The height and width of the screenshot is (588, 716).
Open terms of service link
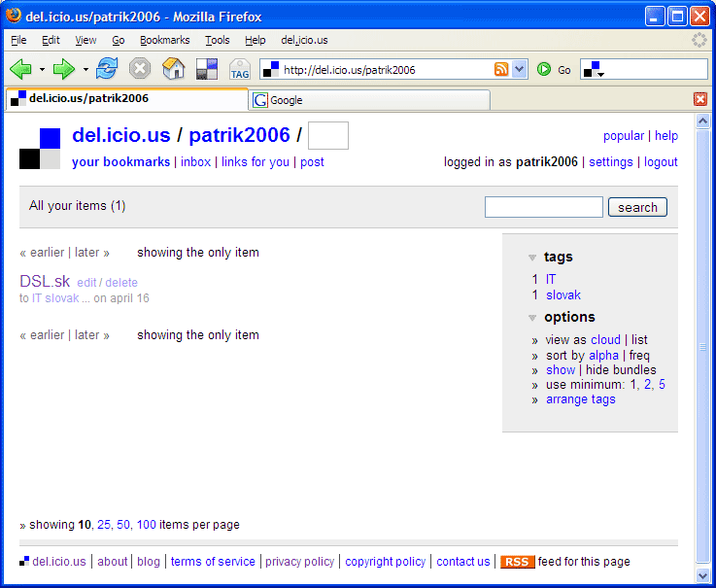point(213,562)
